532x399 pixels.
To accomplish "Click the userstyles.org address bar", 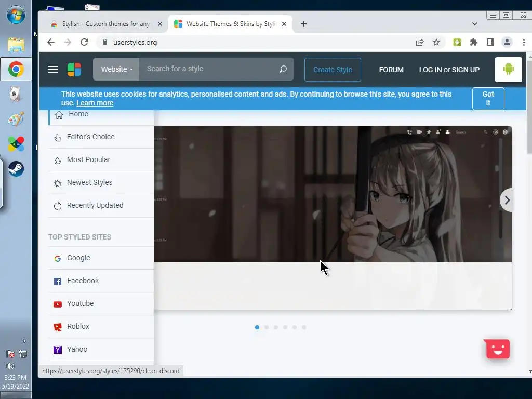I will pyautogui.click(x=255, y=42).
